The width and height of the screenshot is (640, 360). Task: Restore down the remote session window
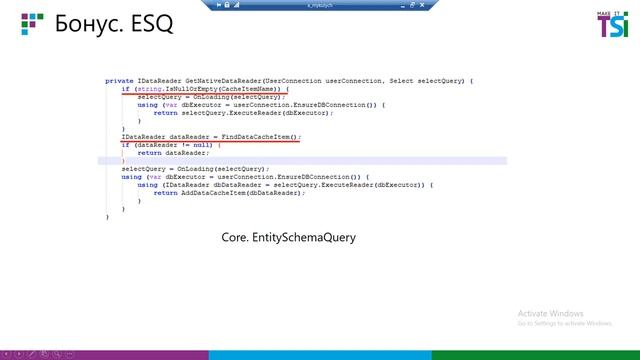pyautogui.click(x=412, y=5)
